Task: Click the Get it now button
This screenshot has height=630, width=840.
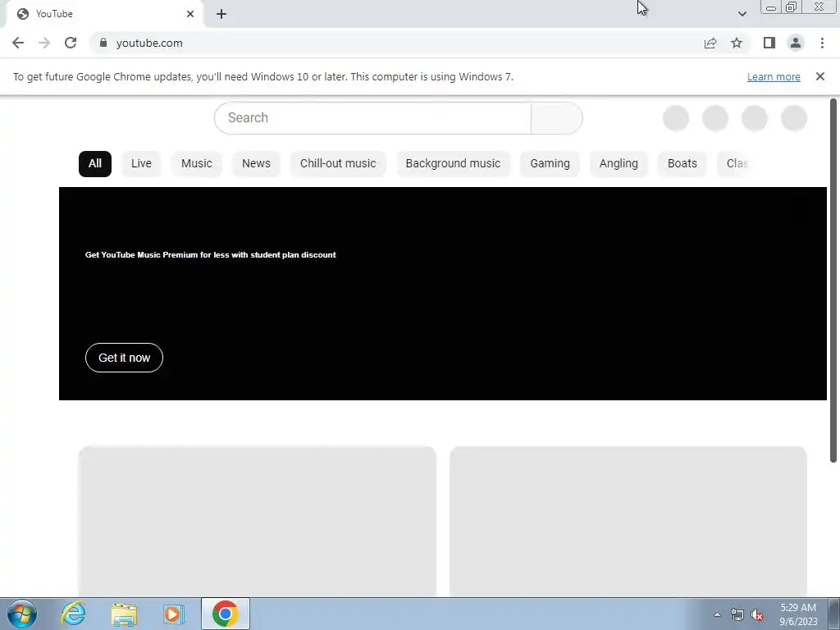Action: tap(125, 358)
